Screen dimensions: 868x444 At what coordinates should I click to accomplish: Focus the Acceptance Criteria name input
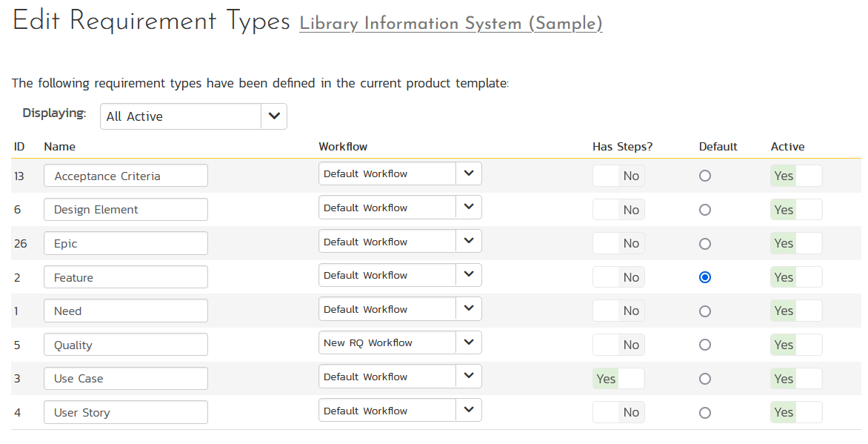[126, 176]
